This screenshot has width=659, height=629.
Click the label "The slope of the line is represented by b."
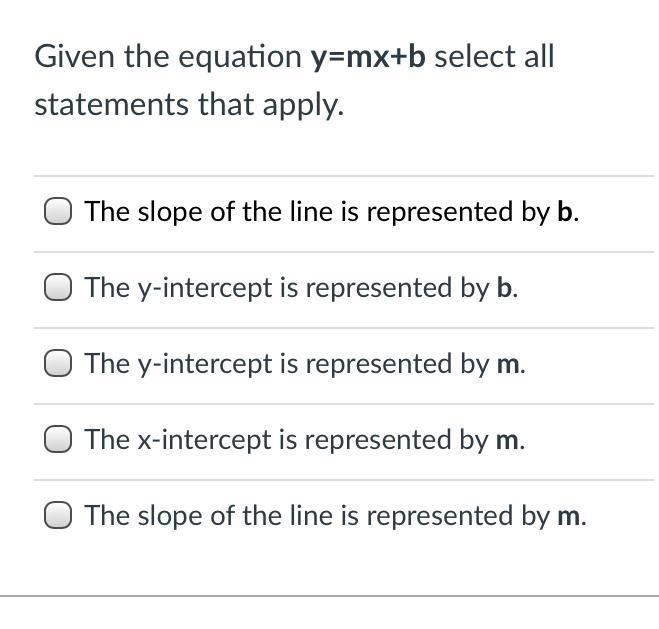330,212
